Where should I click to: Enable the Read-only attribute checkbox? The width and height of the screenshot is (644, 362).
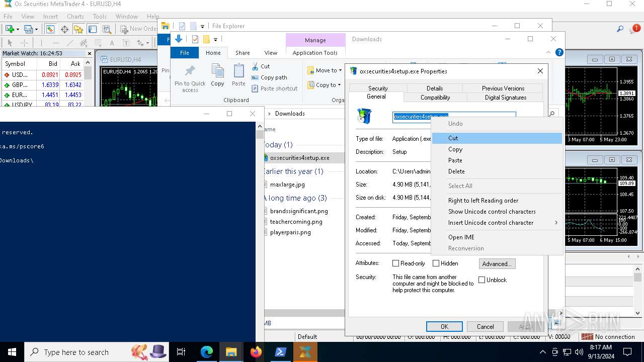coord(395,263)
